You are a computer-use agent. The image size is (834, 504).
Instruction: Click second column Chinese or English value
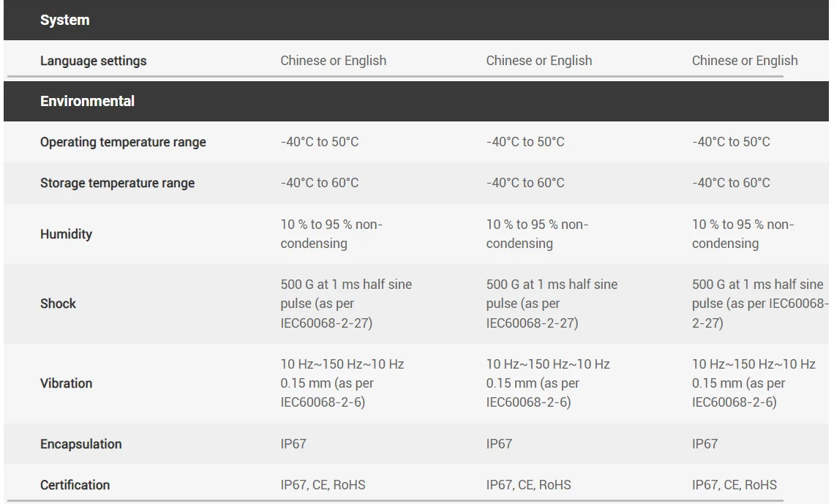pos(538,61)
